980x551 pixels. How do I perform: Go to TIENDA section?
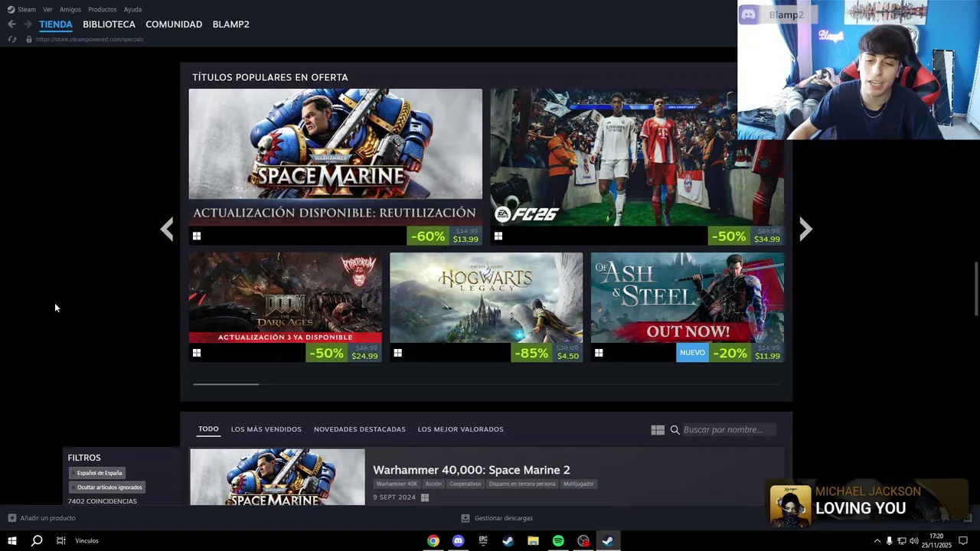(56, 24)
